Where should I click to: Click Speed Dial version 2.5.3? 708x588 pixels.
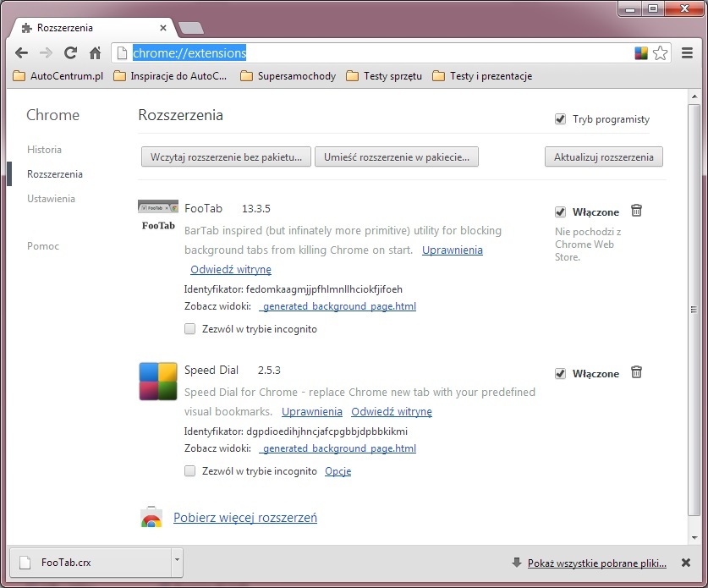(269, 371)
